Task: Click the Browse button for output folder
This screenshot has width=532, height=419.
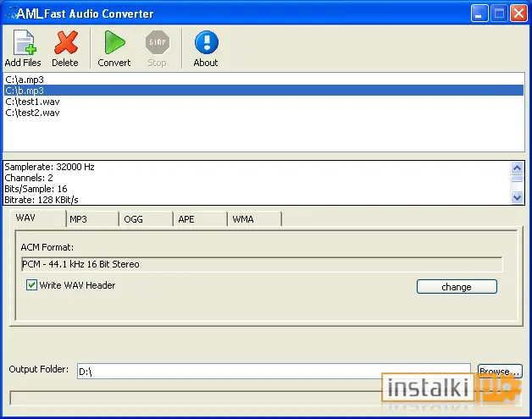Action: [500, 371]
